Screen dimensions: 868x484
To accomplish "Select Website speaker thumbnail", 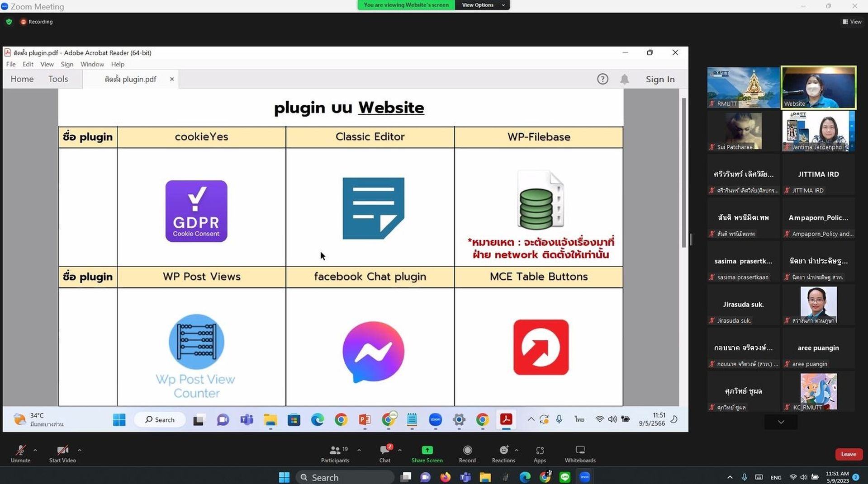I will 818,87.
